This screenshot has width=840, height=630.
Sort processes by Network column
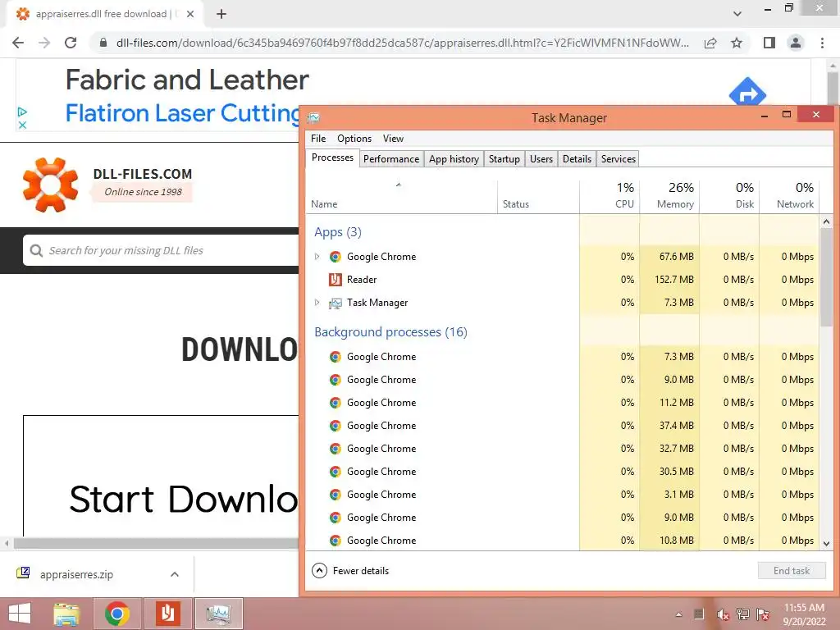click(x=790, y=197)
